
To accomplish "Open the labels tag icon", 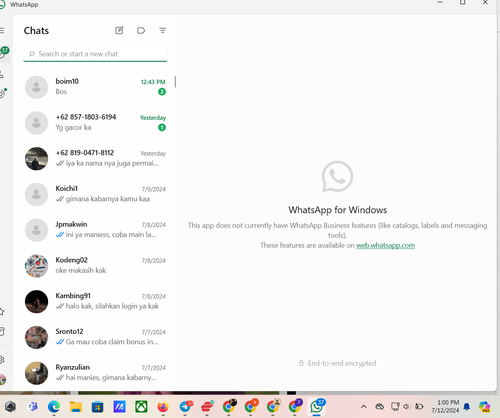I will pyautogui.click(x=141, y=30).
